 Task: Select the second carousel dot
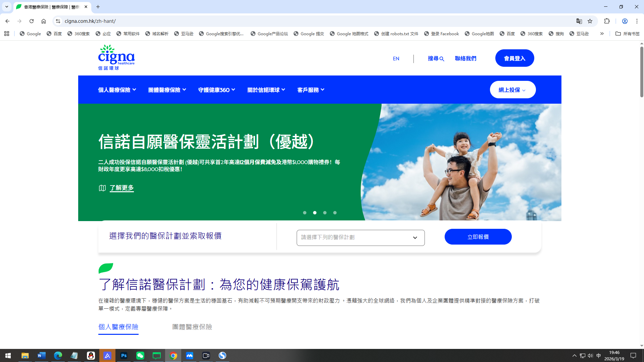(x=315, y=213)
